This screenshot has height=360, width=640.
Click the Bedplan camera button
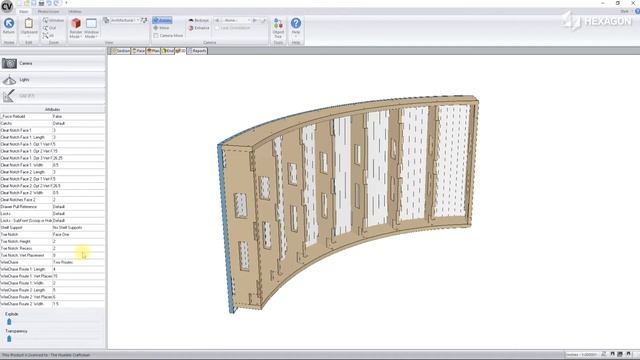(198, 20)
